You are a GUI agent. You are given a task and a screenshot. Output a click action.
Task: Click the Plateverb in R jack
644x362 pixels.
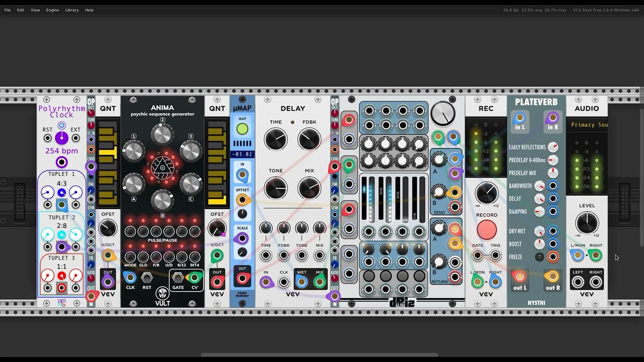552,119
